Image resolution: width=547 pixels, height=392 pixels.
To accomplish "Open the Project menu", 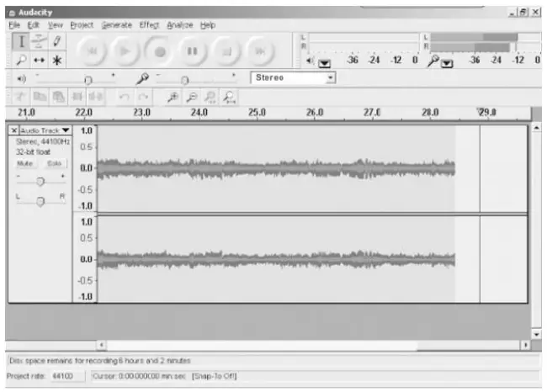I will (82, 25).
